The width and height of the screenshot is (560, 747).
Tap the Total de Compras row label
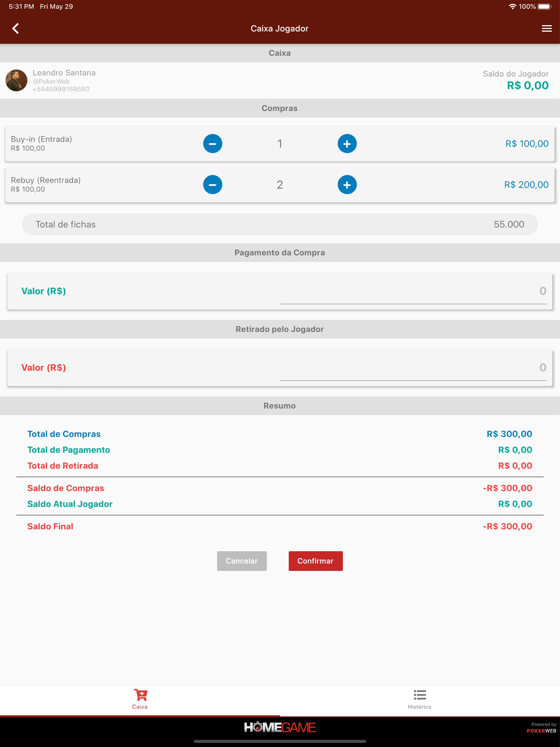coord(64,434)
